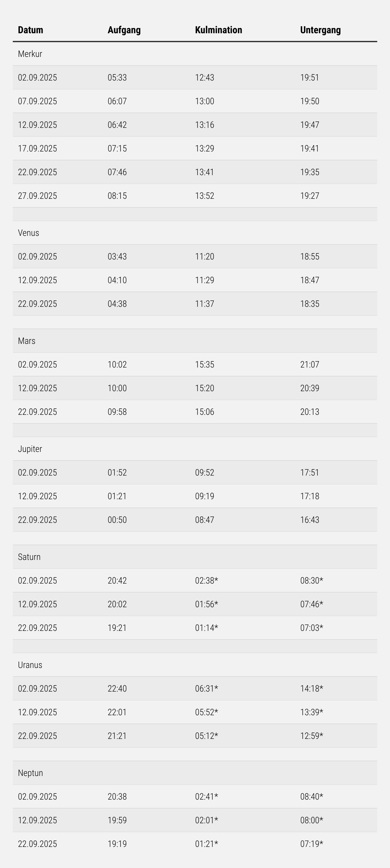Click the Untergang column header

[320, 30]
